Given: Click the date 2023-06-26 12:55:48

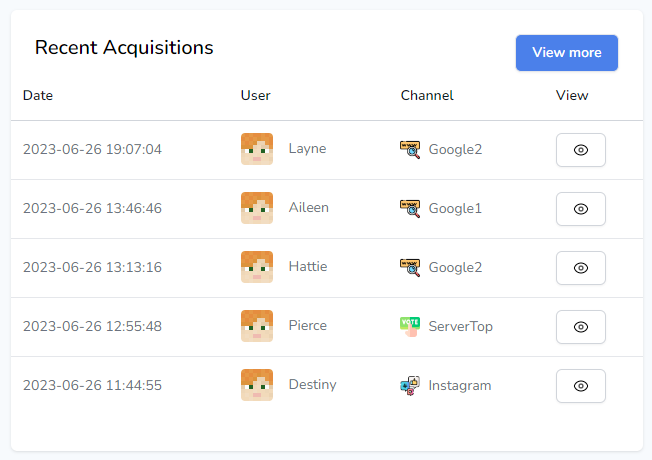Looking at the screenshot, I should tap(92, 326).
